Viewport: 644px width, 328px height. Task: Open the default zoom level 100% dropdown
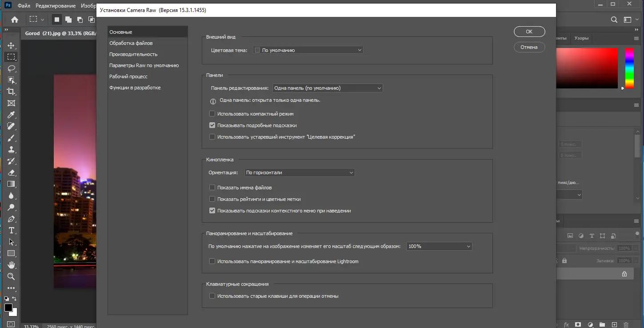click(x=439, y=246)
